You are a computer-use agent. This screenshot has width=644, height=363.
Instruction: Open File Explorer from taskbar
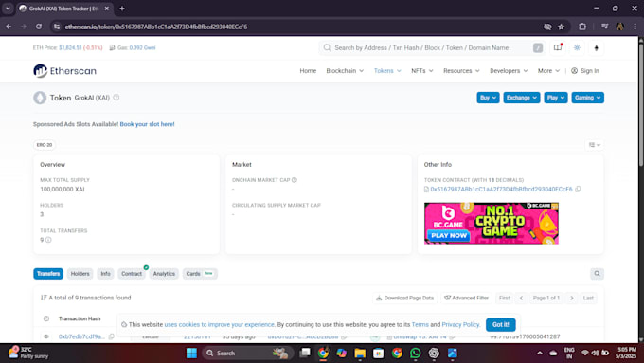pos(360,354)
